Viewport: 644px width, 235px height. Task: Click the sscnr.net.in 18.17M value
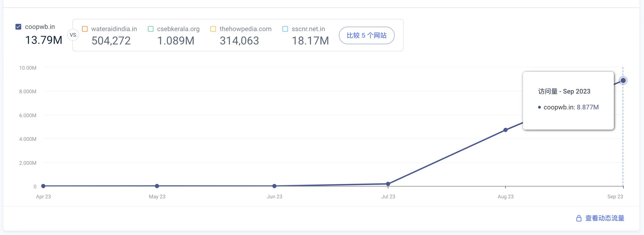(x=310, y=41)
